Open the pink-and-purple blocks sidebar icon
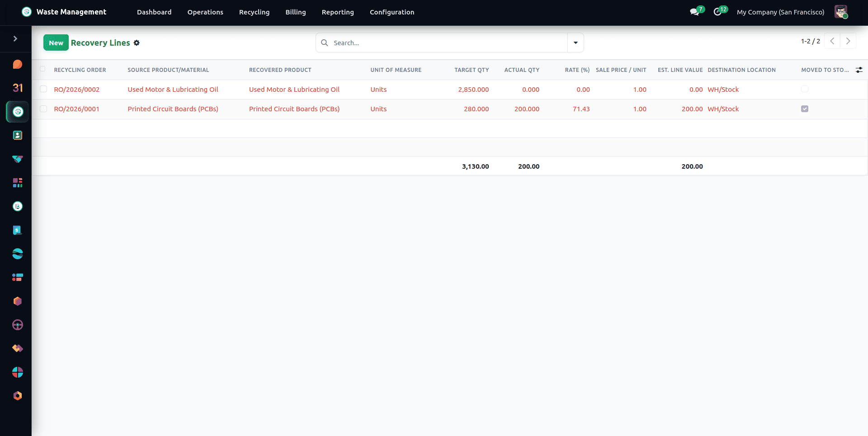868x436 pixels. pyautogui.click(x=18, y=183)
